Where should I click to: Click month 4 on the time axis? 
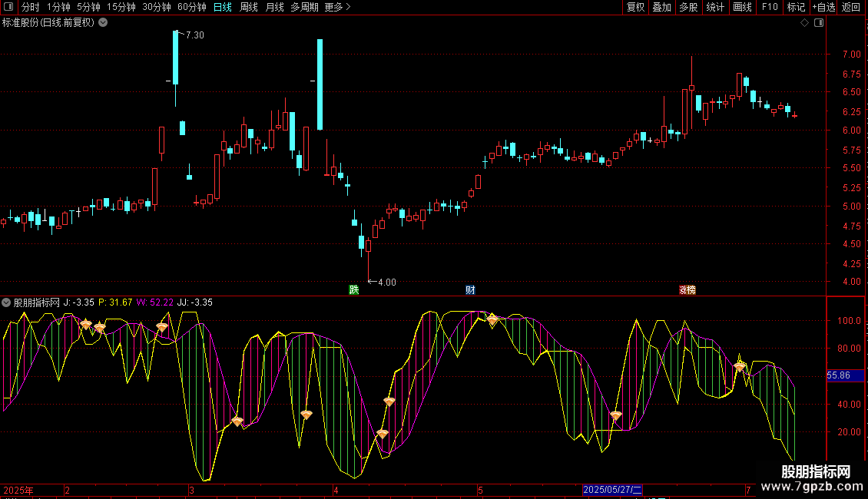336,490
